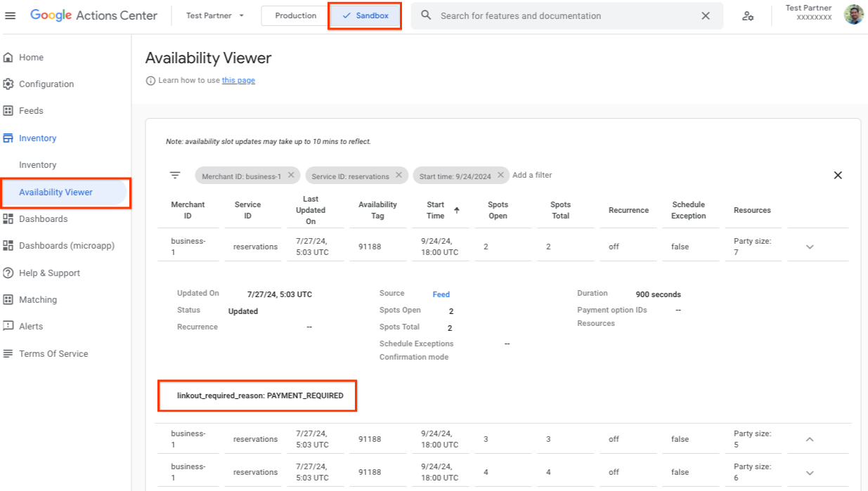Open the Test Partner dropdown
Screen dimensions: 868x491
tap(214, 15)
